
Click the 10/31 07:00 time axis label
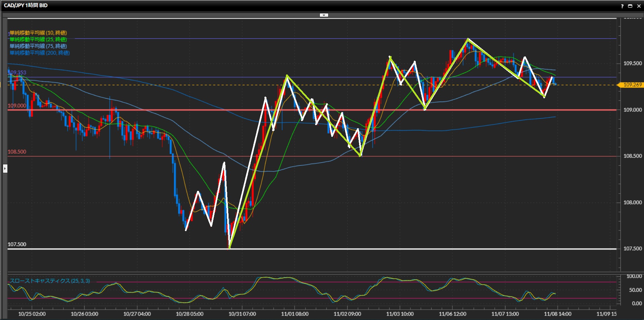pos(242,314)
